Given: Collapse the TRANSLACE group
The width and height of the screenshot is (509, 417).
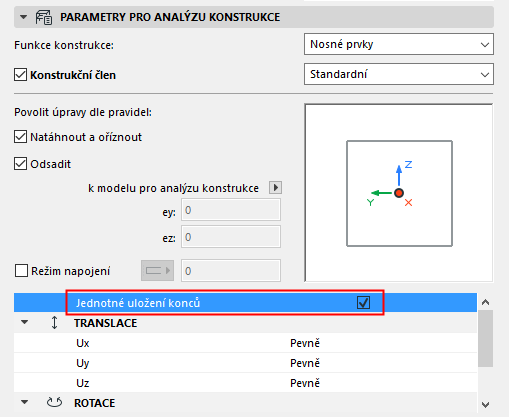Looking at the screenshot, I should tap(24, 322).
